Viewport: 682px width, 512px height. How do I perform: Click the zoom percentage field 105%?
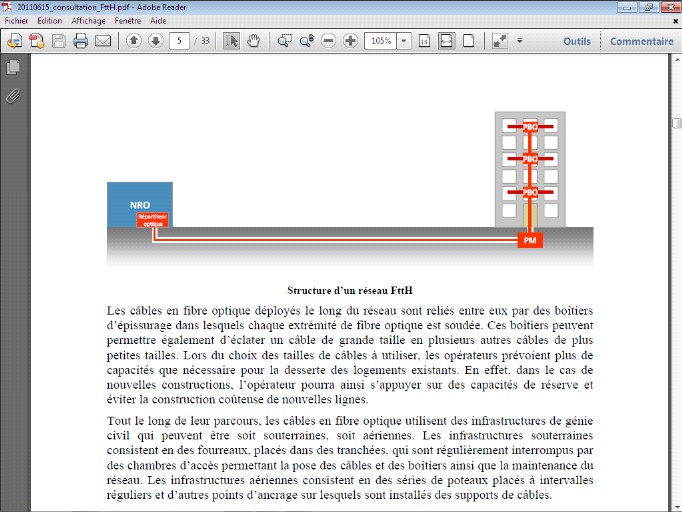381,41
